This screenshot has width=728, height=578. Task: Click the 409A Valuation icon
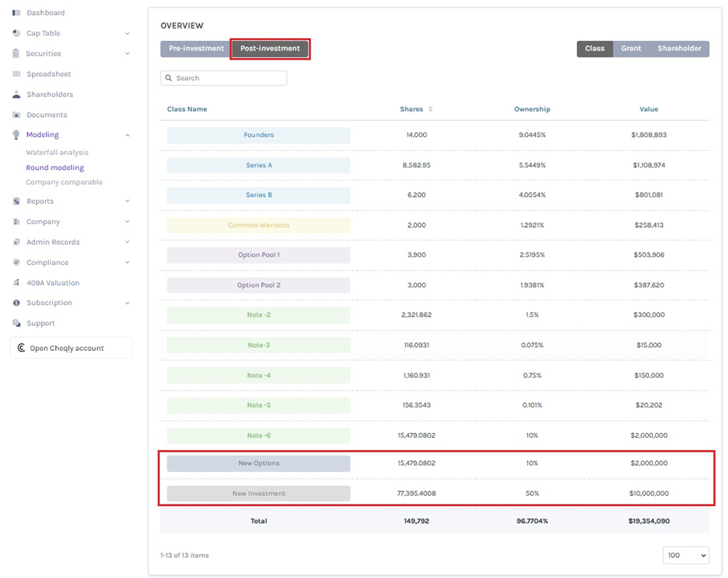[17, 283]
